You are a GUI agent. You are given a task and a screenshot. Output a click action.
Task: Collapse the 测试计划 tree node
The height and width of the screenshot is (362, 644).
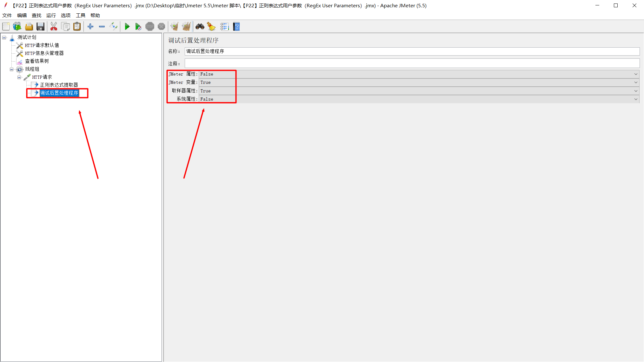(x=4, y=37)
